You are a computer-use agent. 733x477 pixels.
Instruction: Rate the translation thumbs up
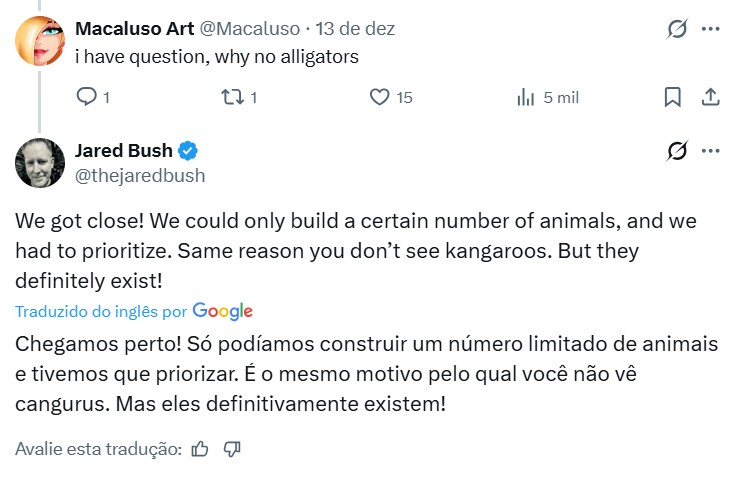pos(200,449)
